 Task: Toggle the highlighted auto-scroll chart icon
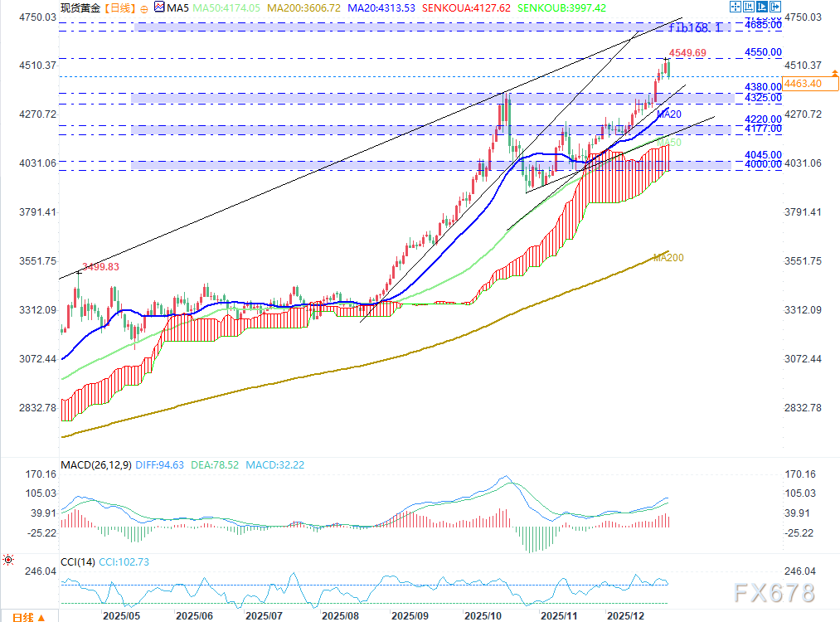pyautogui.click(x=762, y=7)
